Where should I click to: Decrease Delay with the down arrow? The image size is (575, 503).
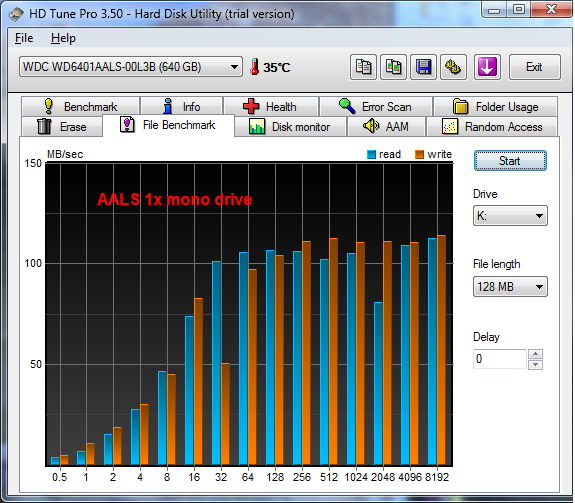click(x=535, y=364)
